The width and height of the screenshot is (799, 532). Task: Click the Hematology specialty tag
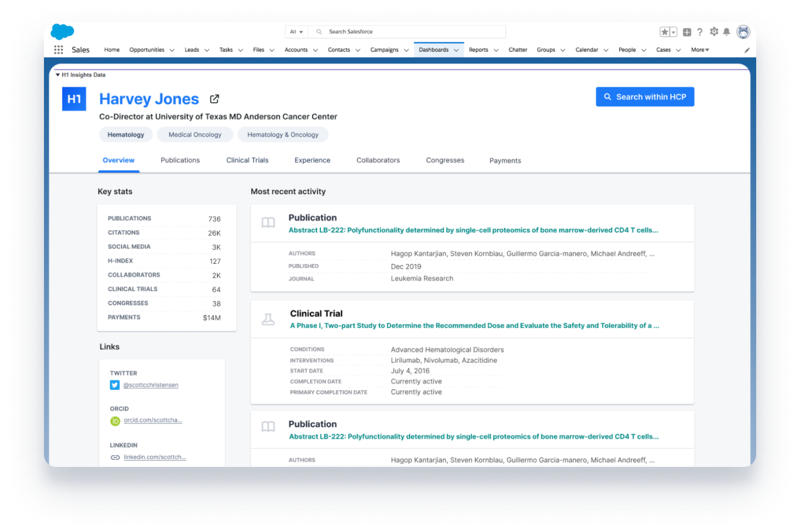[x=126, y=135]
